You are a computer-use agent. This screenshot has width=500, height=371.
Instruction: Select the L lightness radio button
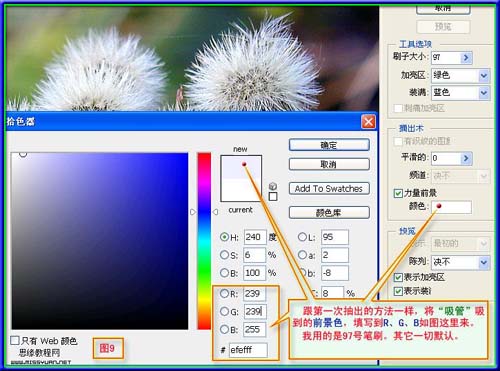(x=302, y=237)
